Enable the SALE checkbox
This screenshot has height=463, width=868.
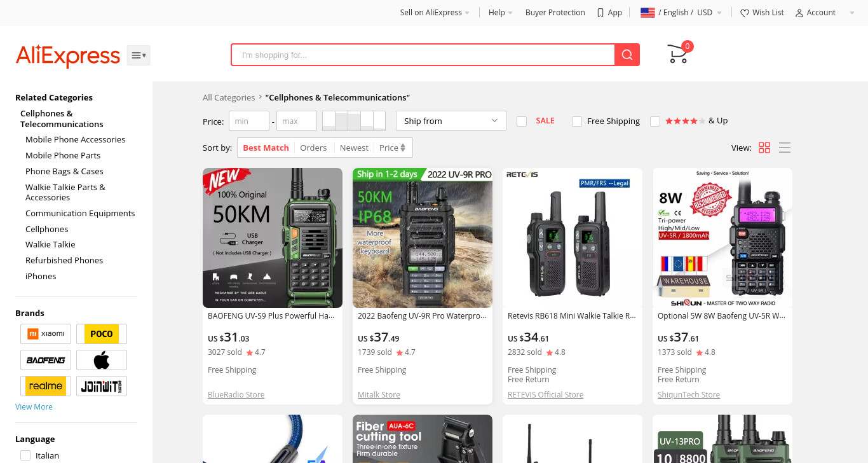(522, 121)
